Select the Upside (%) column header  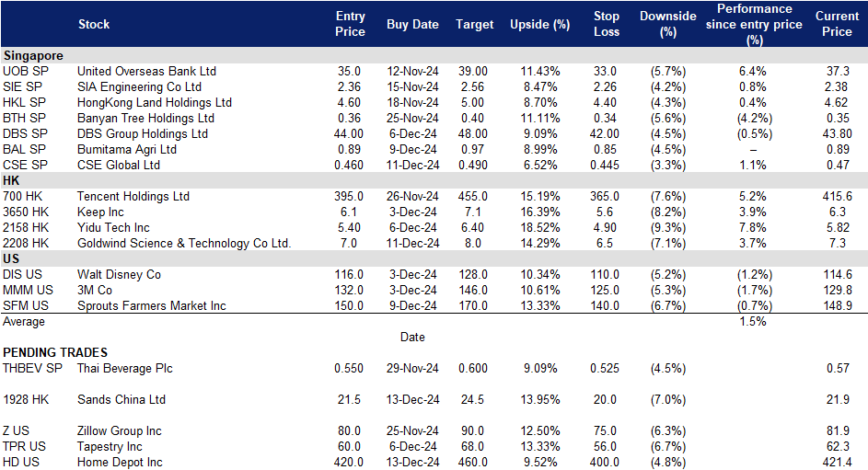540,25
